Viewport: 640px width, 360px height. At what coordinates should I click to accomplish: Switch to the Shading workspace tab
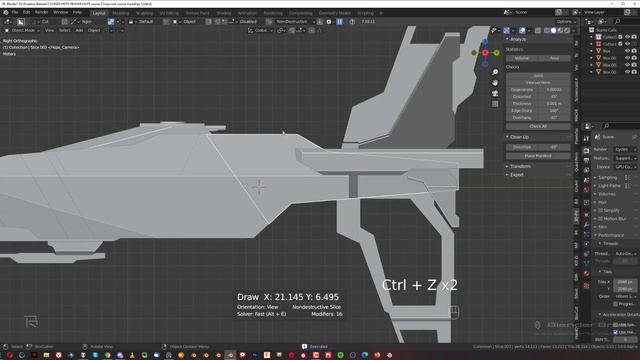[x=223, y=13]
